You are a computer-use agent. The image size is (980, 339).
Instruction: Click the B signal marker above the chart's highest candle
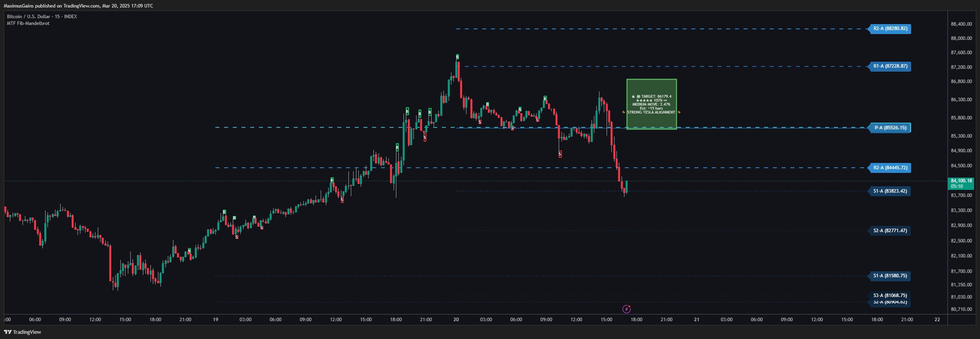click(457, 57)
